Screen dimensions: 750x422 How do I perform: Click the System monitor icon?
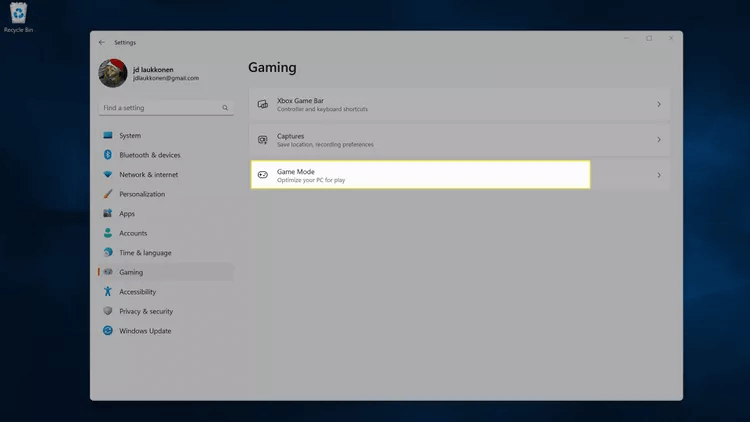[108, 135]
